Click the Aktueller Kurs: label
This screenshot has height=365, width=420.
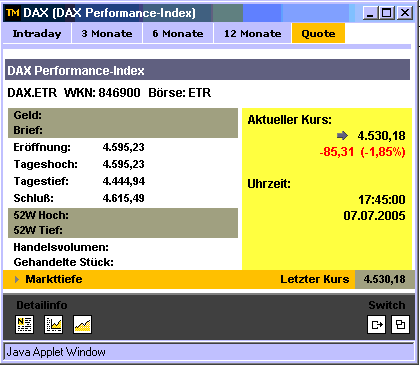[x=290, y=120]
